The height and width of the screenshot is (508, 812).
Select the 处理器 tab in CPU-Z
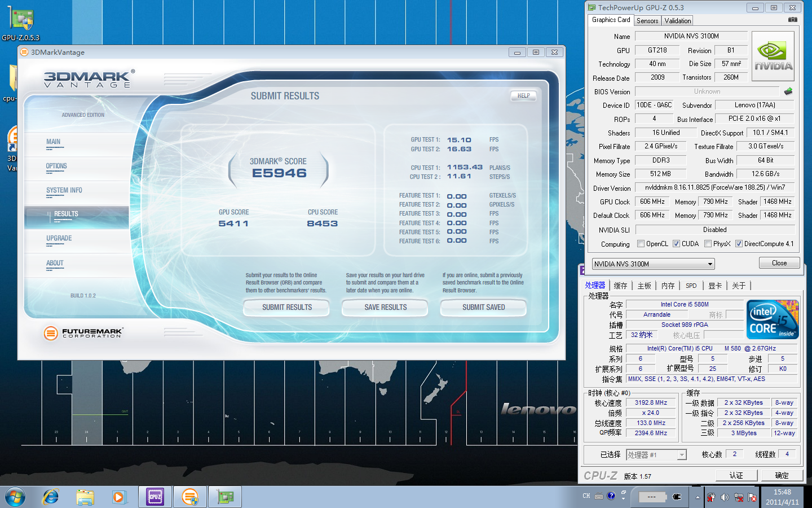[x=595, y=285]
